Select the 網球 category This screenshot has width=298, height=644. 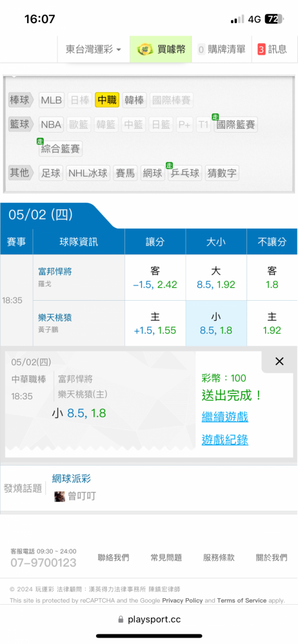click(153, 173)
